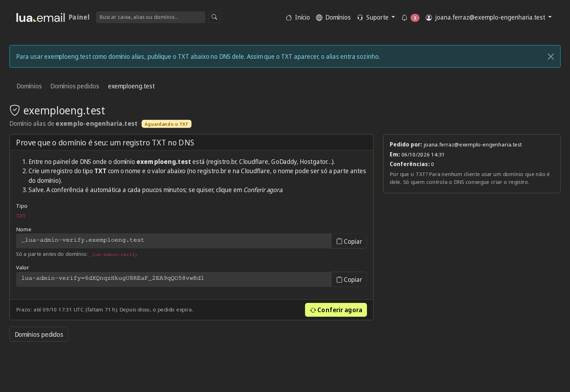The width and height of the screenshot is (570, 392).
Task: Click the shield icon beside exemploeng.test heading
Action: (15, 110)
